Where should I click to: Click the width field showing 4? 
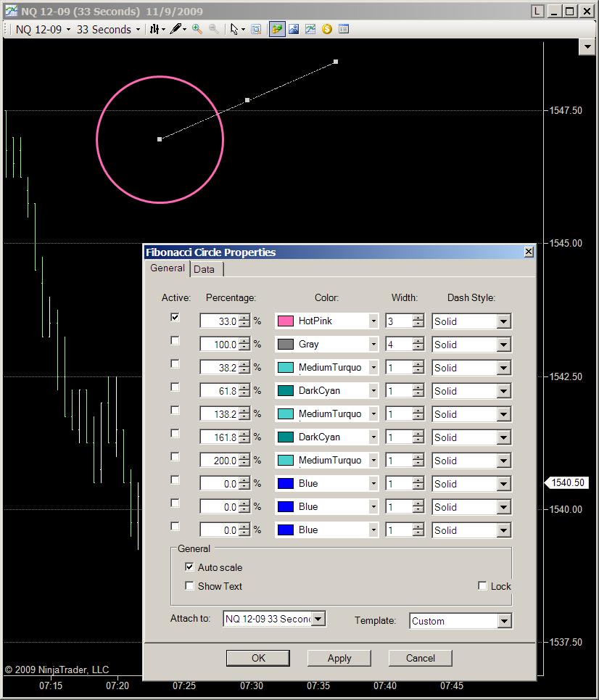(x=399, y=344)
